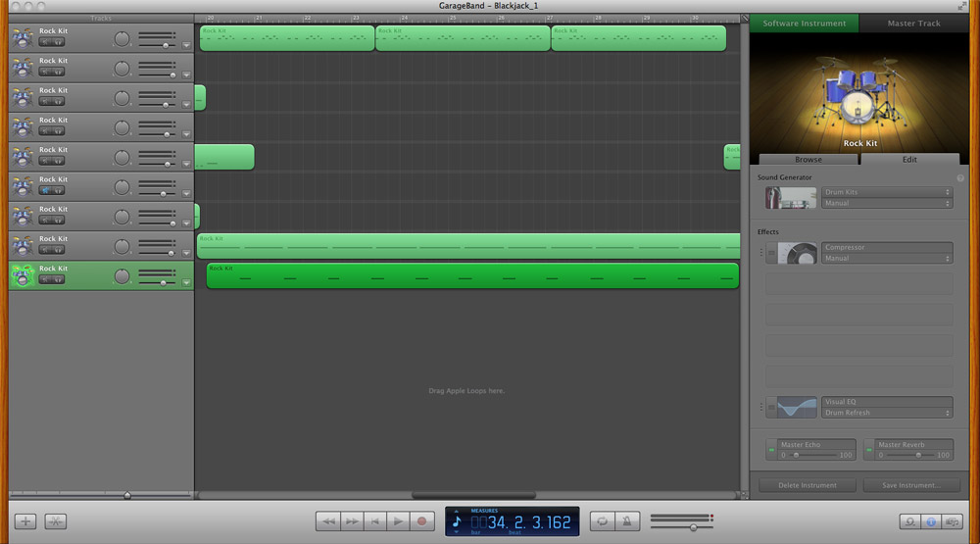Click the horizontal timeline scrollbar thumb
The width and height of the screenshot is (980, 544).
473,495
